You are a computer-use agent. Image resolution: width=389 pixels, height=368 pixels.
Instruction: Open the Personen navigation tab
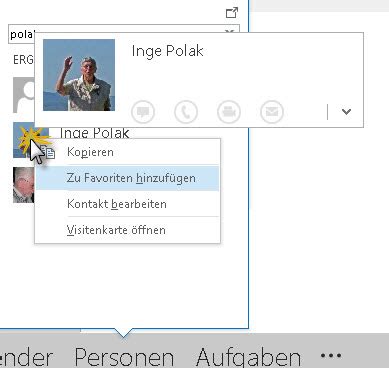click(124, 357)
